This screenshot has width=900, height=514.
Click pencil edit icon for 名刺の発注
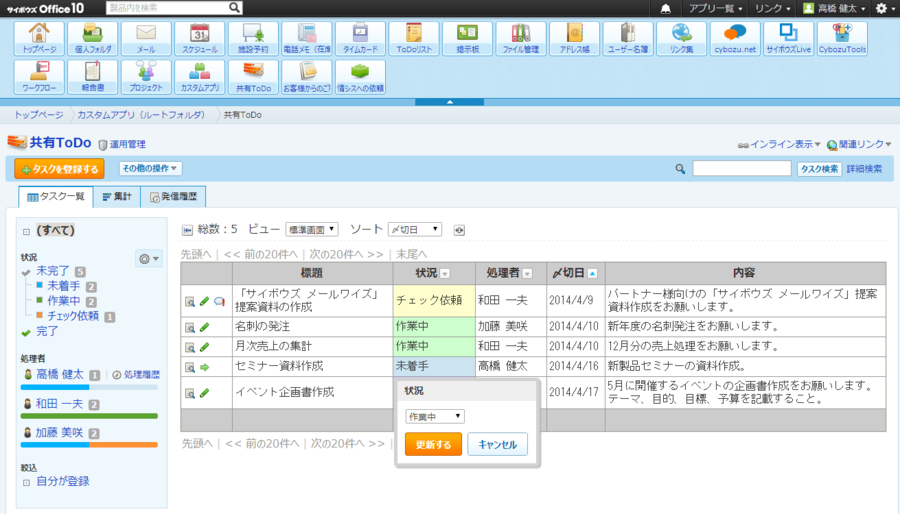coord(205,325)
